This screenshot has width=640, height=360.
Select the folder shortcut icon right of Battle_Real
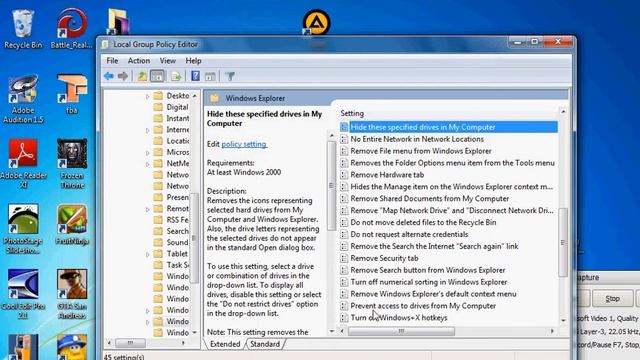(118, 22)
